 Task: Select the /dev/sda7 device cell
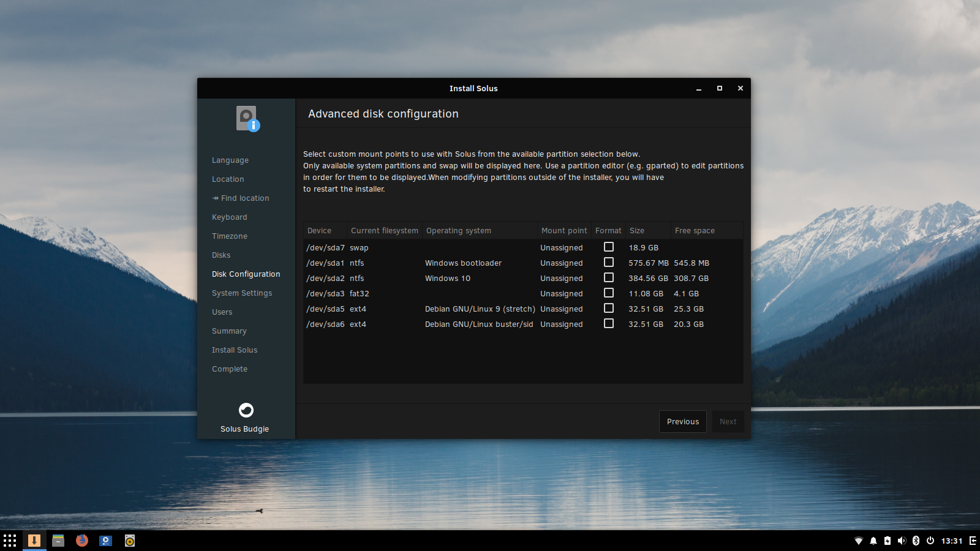tap(325, 248)
